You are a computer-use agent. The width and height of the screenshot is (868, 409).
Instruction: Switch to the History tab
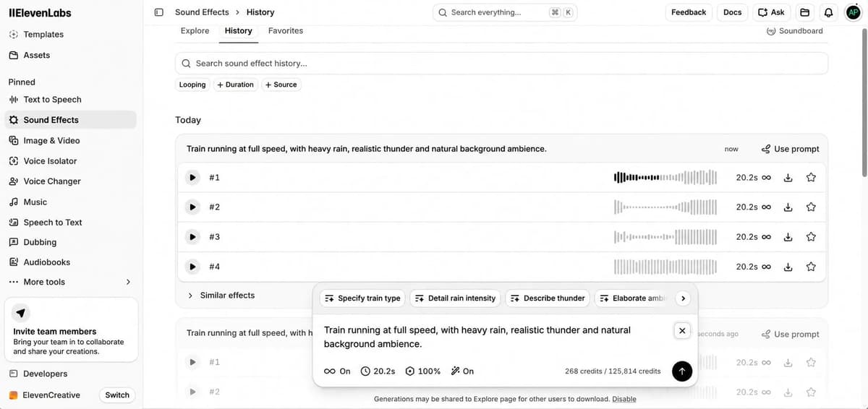point(239,31)
